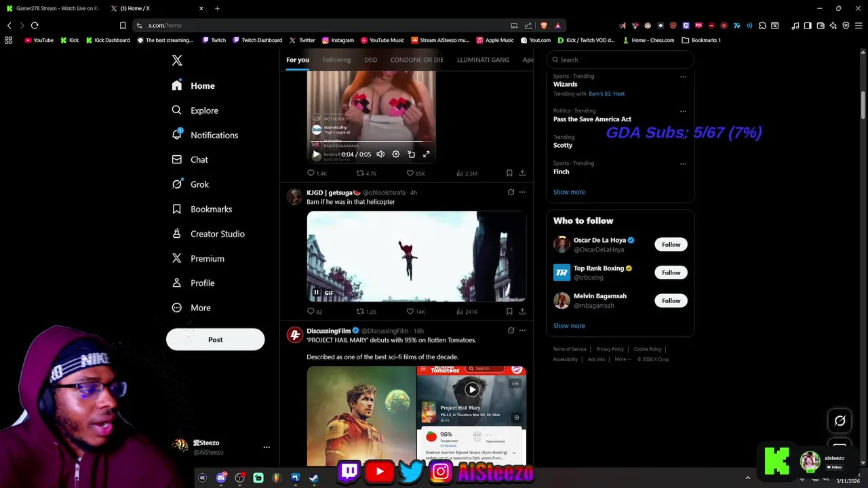Repost the KJGD post with 1.2K reposts
Image resolution: width=868 pixels, height=488 pixels.
tap(366, 312)
